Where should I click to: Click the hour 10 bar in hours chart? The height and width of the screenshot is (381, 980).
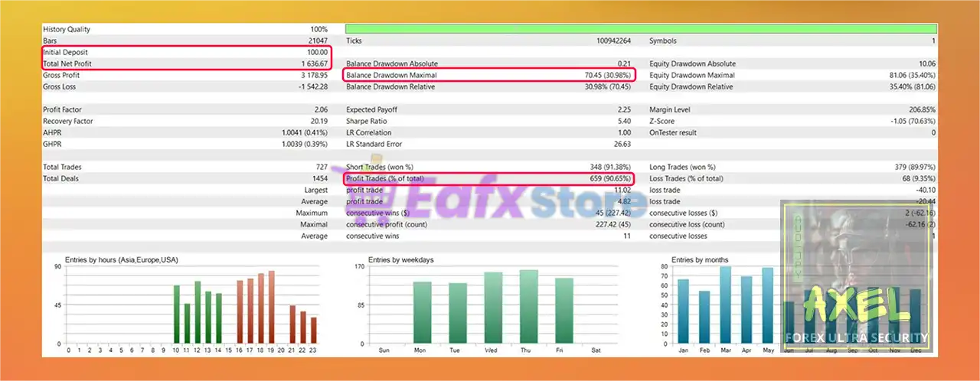176,314
